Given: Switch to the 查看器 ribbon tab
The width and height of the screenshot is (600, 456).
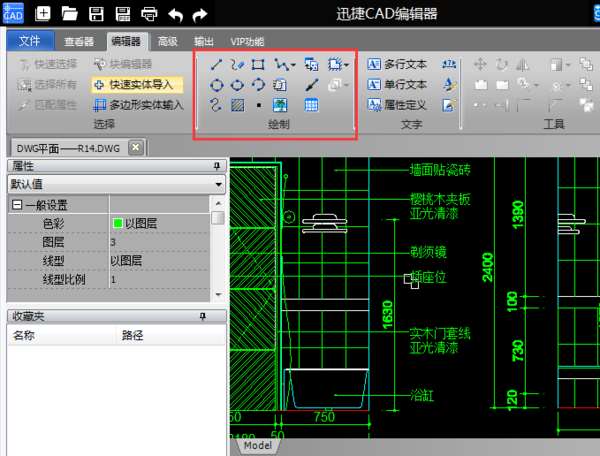Looking at the screenshot, I should pos(79,41).
